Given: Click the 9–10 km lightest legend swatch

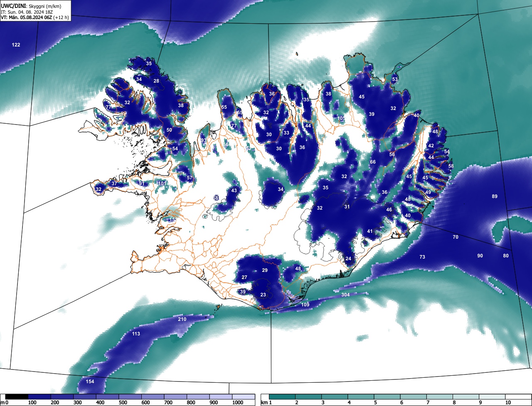Looking at the screenshot, I should coord(492,397).
